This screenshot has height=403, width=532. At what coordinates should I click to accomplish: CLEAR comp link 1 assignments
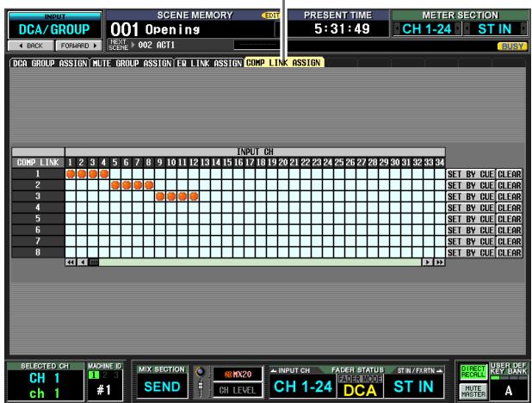pos(510,174)
